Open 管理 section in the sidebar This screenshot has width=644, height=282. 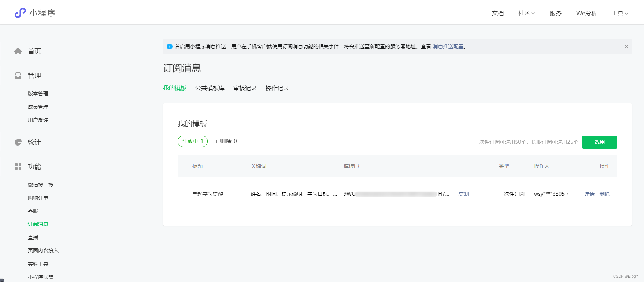pyautogui.click(x=34, y=75)
